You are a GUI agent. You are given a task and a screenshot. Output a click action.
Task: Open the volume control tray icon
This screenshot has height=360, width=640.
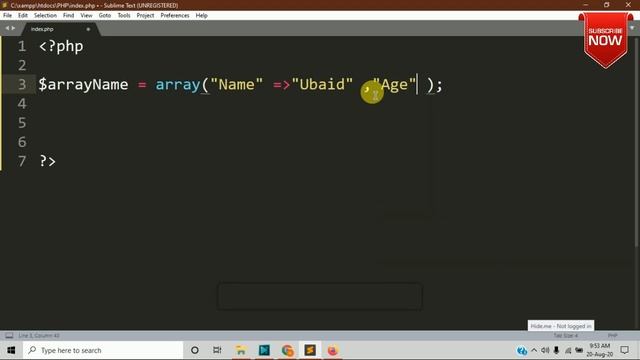click(x=545, y=350)
